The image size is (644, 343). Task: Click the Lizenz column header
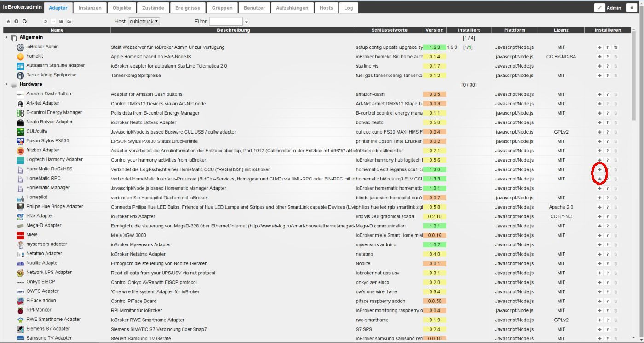coord(561,30)
